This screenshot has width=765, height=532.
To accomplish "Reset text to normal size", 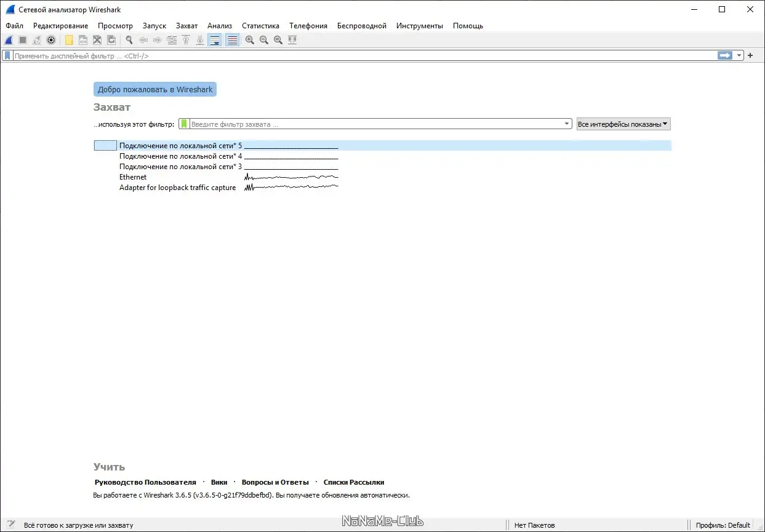I will (x=278, y=40).
